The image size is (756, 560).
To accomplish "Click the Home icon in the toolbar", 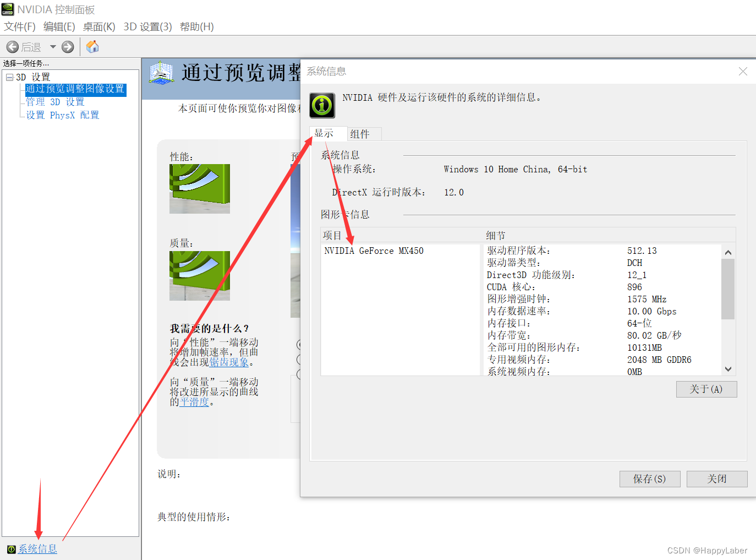I will click(x=92, y=47).
